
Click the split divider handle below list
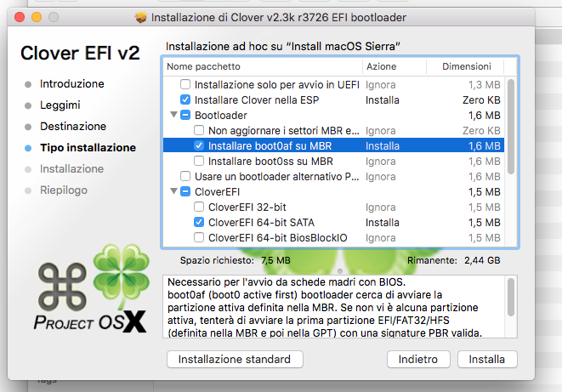340,271
